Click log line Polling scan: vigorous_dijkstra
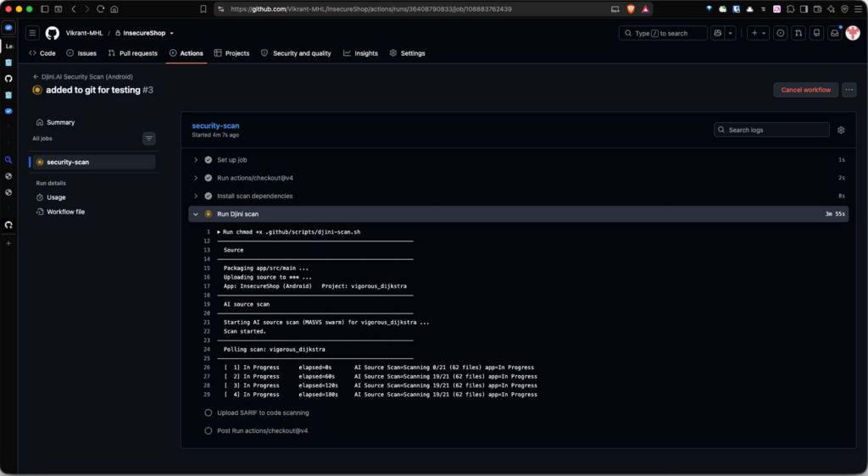868x476 pixels. 274,350
